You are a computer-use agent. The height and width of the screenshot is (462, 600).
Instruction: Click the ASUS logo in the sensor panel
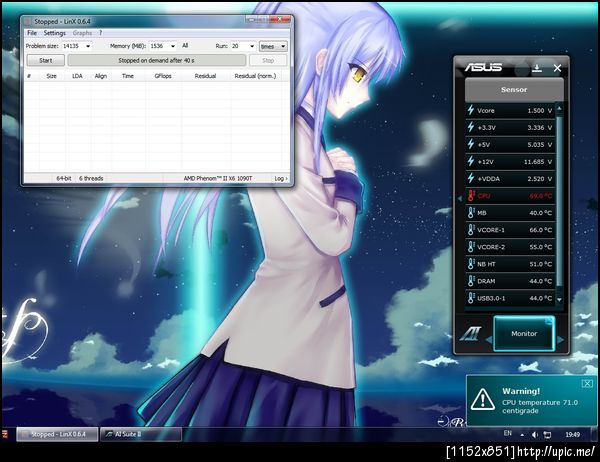483,67
